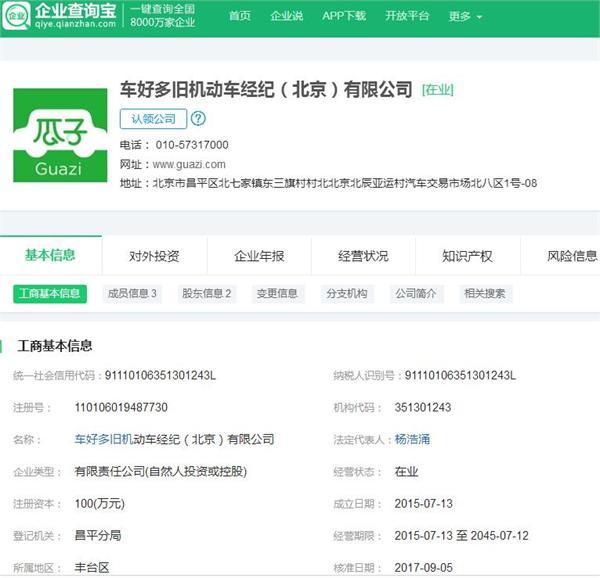Click phone number 010-57317000

192,145
